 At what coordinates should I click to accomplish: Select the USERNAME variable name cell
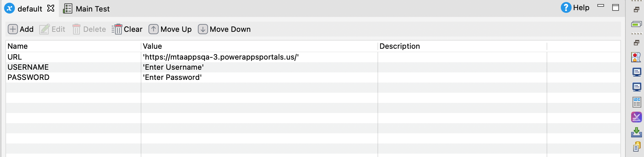28,67
